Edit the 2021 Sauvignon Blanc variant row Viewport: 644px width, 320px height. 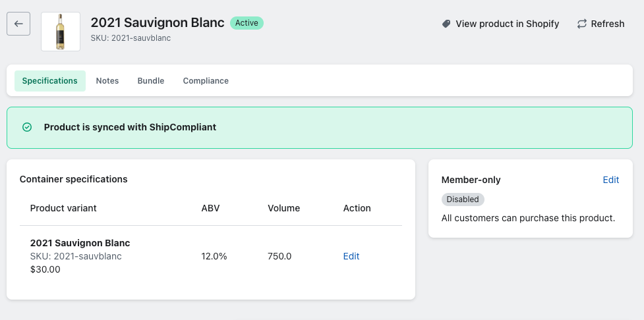point(351,256)
